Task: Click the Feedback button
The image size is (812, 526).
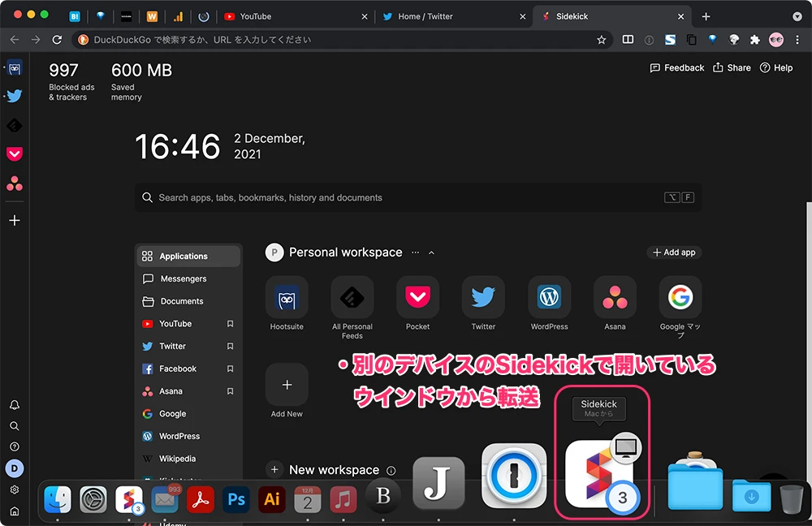Action: click(677, 68)
